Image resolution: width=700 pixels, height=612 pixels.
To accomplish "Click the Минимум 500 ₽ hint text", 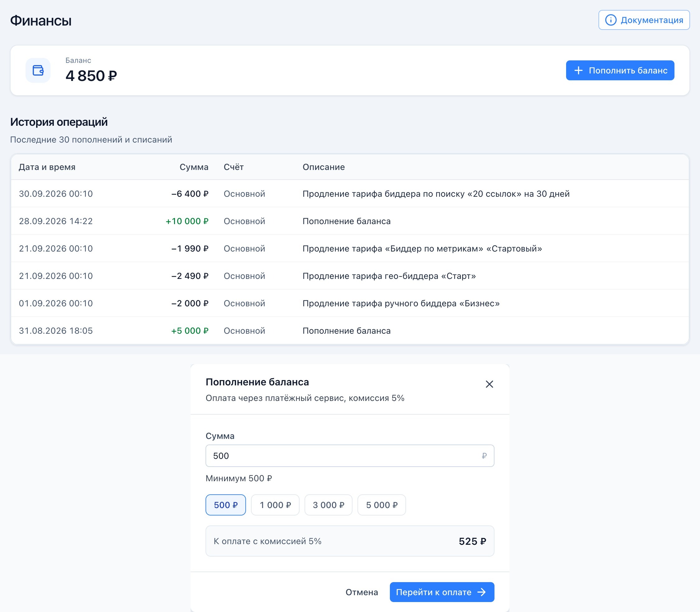I will pyautogui.click(x=239, y=478).
